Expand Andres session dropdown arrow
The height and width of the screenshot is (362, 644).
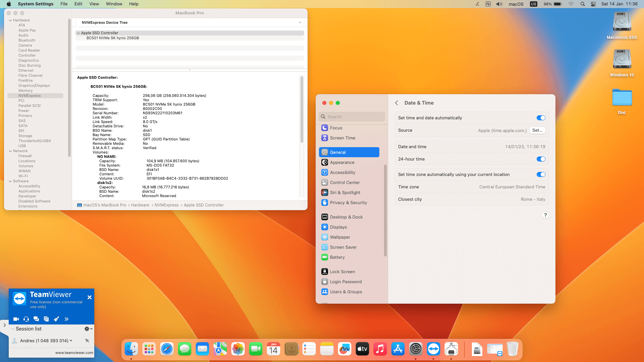(71, 341)
